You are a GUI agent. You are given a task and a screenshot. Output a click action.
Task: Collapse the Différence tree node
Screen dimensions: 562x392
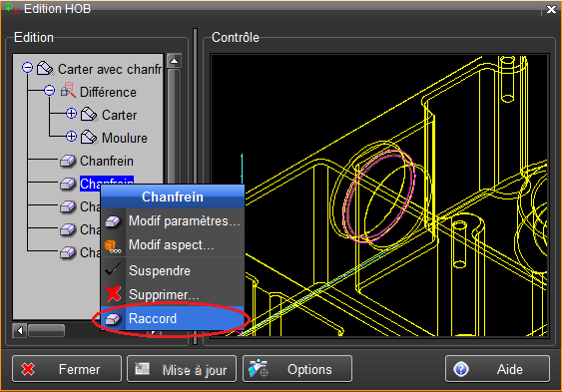click(x=50, y=91)
